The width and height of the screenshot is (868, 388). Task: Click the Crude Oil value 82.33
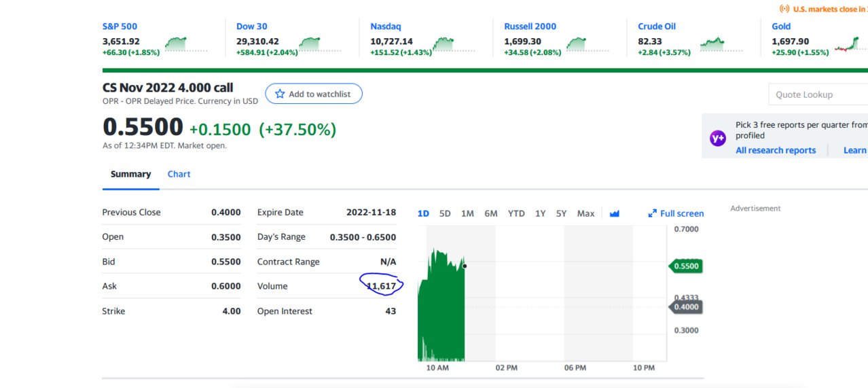point(650,41)
